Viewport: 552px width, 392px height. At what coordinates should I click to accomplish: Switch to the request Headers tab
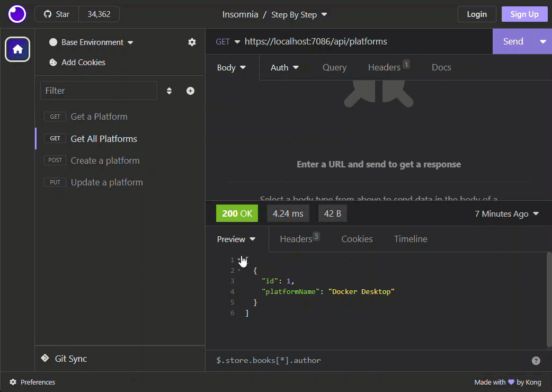[389, 67]
